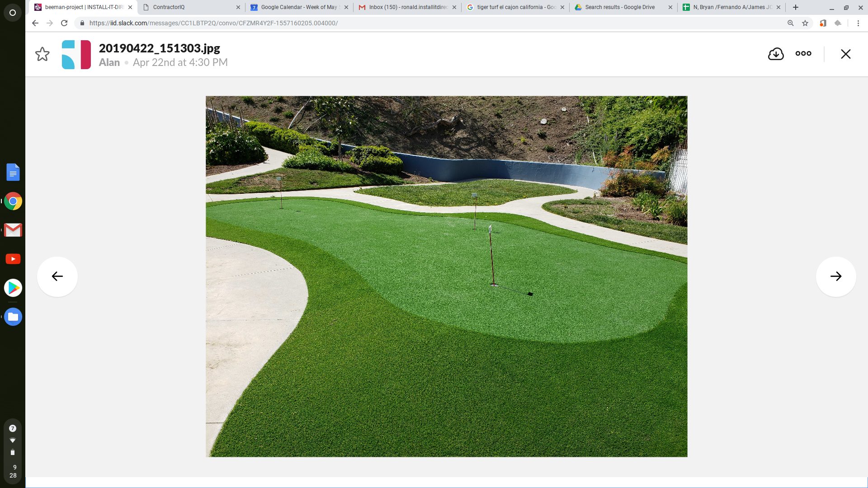Image resolution: width=868 pixels, height=488 pixels.
Task: Close the Slack image viewer
Action: click(846, 54)
